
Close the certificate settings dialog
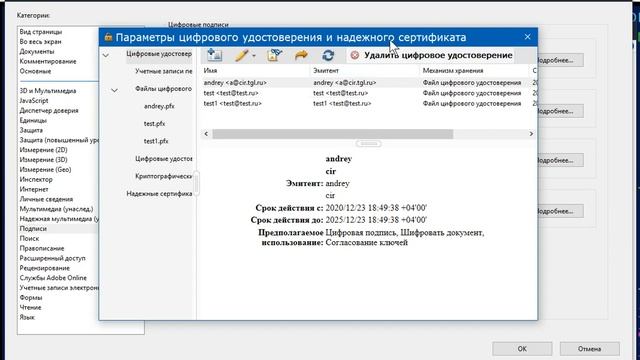tap(527, 37)
